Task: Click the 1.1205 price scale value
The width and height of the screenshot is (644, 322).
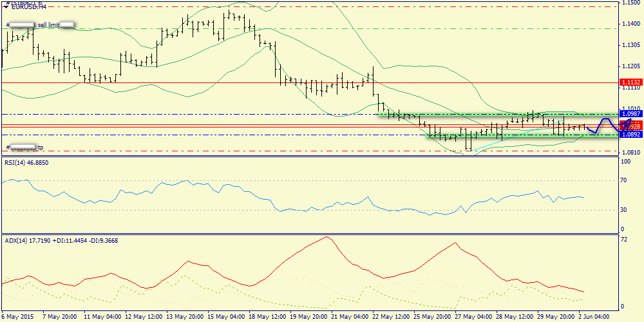Action: tap(631, 66)
